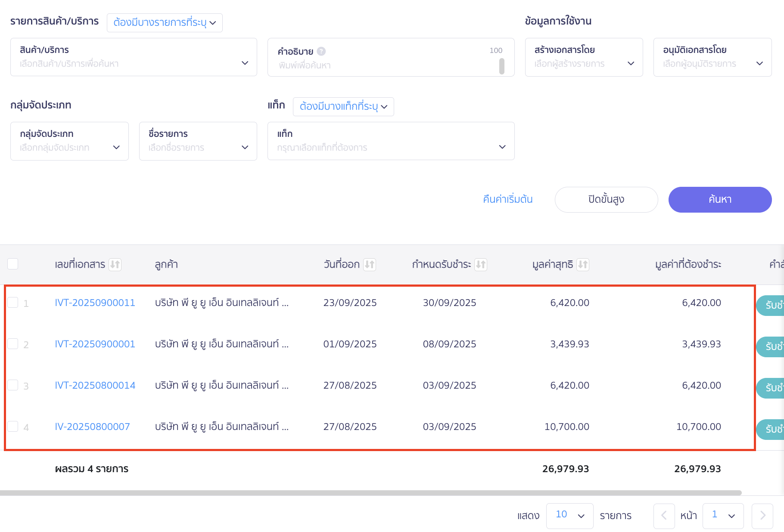Open the แท็ก tag selection dropdown
The height and width of the screenshot is (532, 784).
pos(391,141)
